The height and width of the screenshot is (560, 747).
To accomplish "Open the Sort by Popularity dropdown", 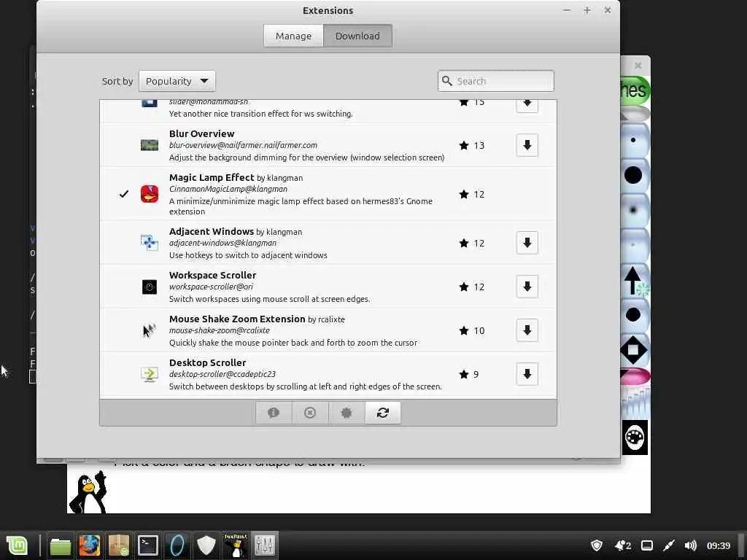I will coord(177,81).
